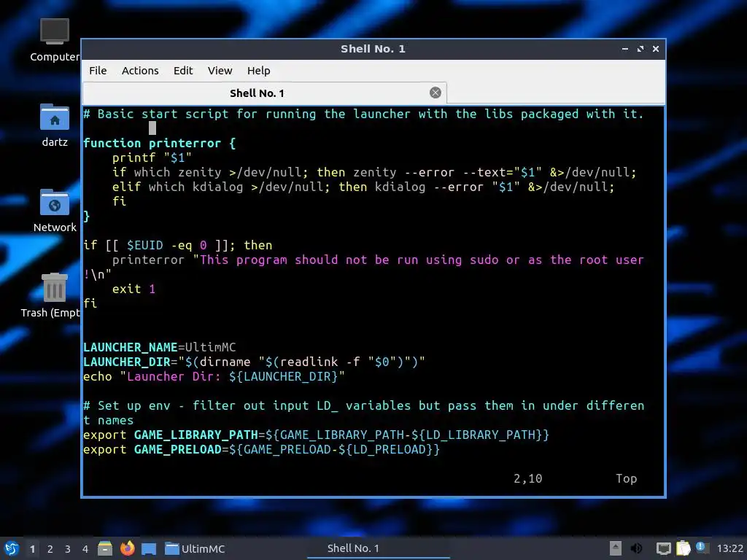Click the 'elif which kdialog' line
The height and width of the screenshot is (560, 747).
363,187
